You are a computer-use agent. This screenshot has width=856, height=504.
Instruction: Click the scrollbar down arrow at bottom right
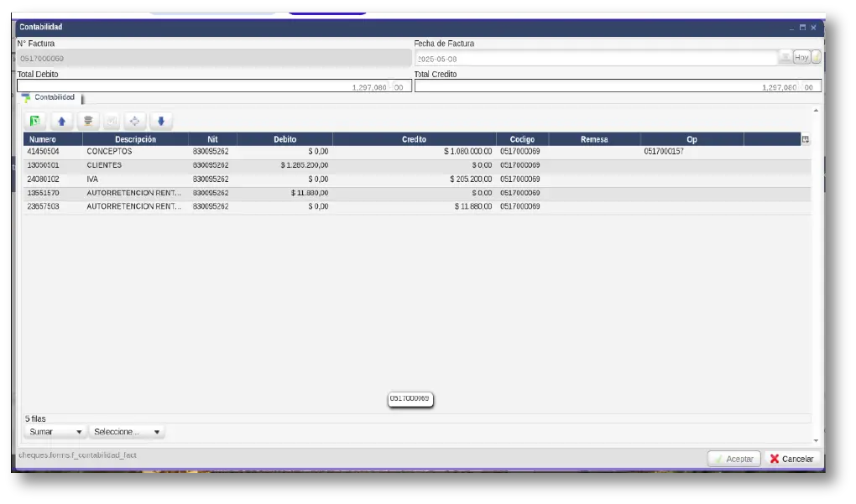[x=817, y=441]
